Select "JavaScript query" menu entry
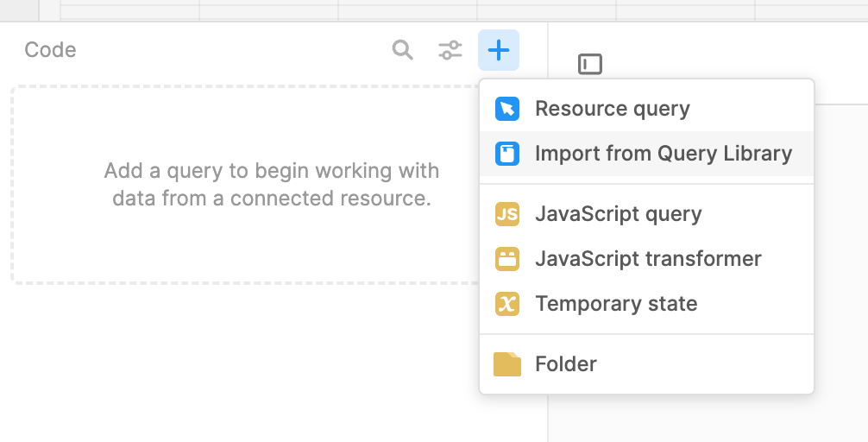 coord(618,214)
